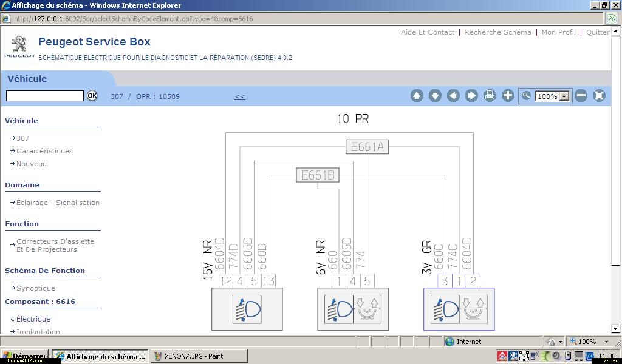Click pin 13 of the 15V NR connector

tap(268, 281)
